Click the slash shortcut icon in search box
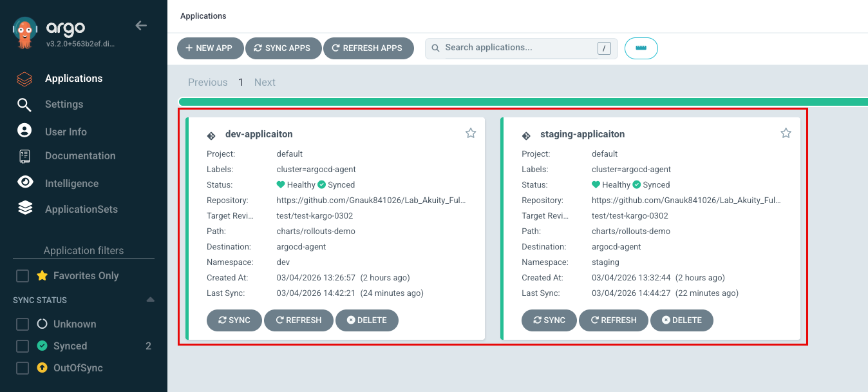The image size is (868, 392). pos(604,48)
